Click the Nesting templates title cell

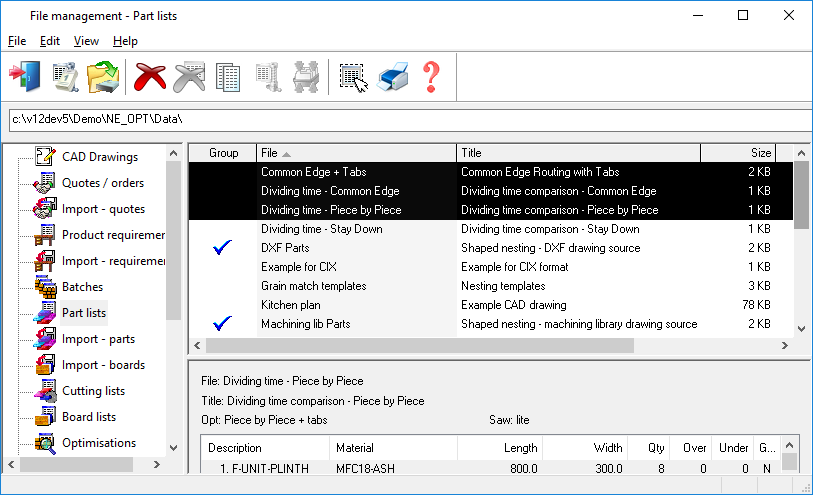503,286
